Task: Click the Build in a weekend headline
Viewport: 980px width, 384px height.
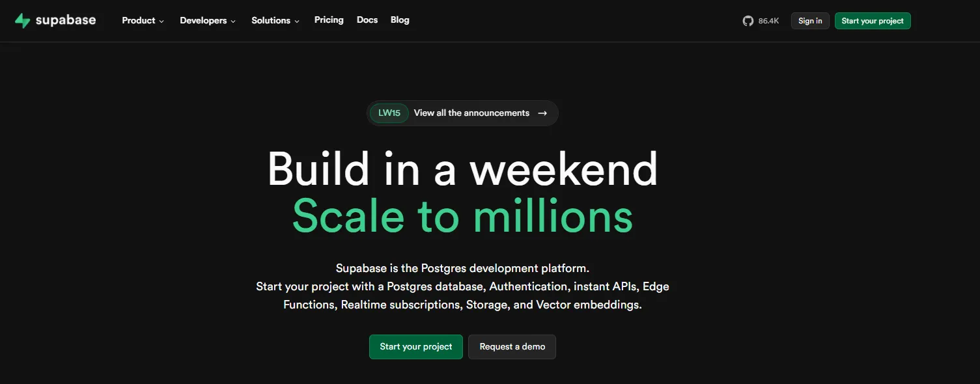Action: pyautogui.click(x=462, y=169)
